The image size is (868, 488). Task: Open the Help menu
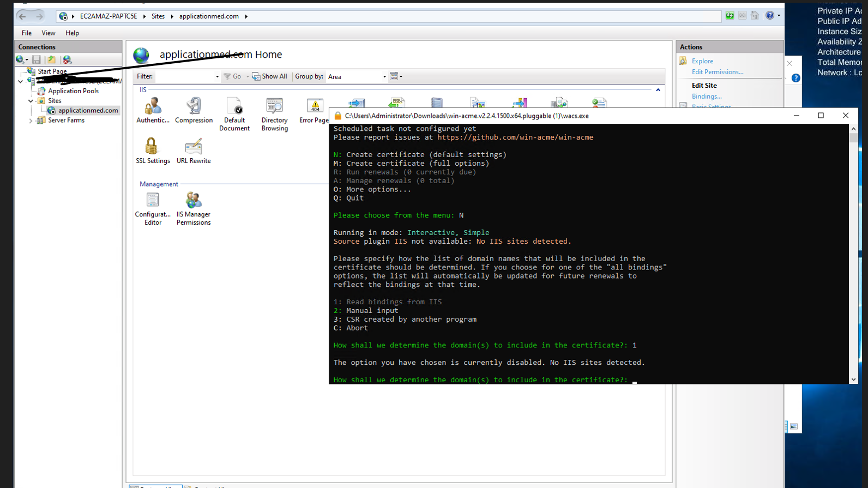pos(72,33)
